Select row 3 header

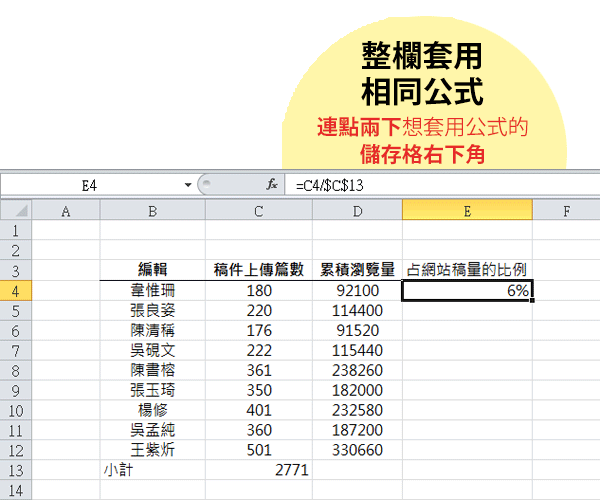[16, 270]
